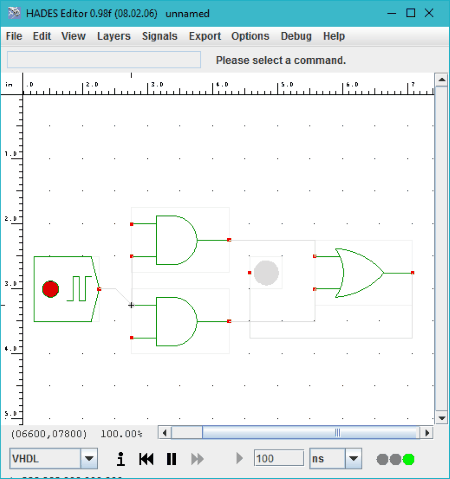Image resolution: width=450 pixels, height=479 pixels.
Task: Click the middle gray status indicator
Action: (x=395, y=459)
